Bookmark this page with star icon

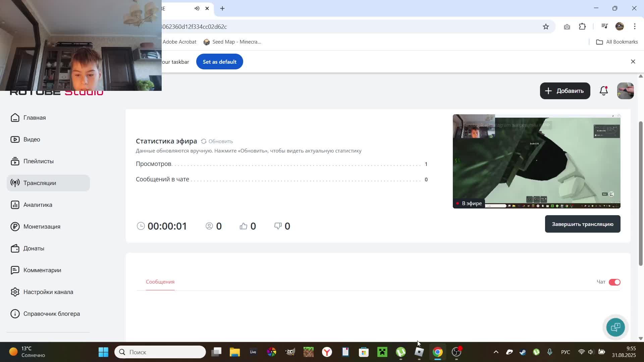pyautogui.click(x=546, y=26)
